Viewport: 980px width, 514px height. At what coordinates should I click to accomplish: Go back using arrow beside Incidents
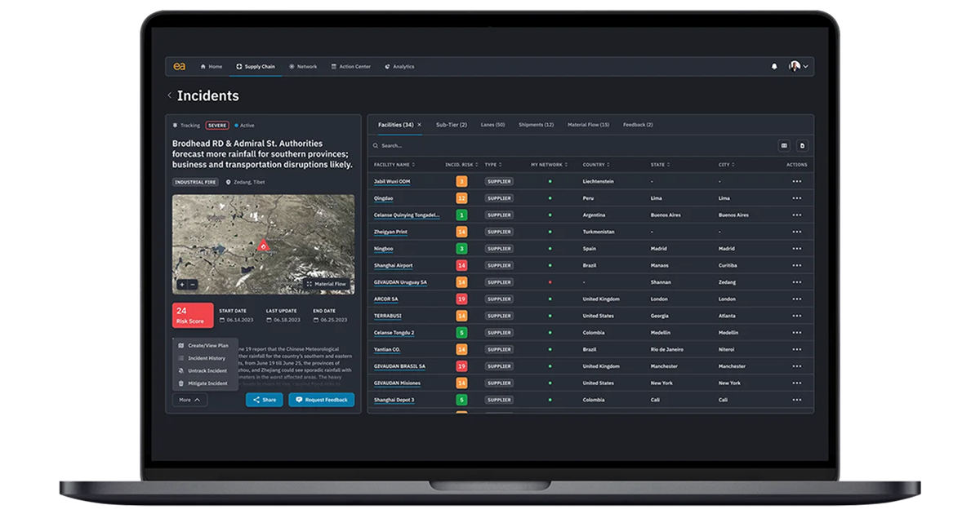tap(170, 95)
